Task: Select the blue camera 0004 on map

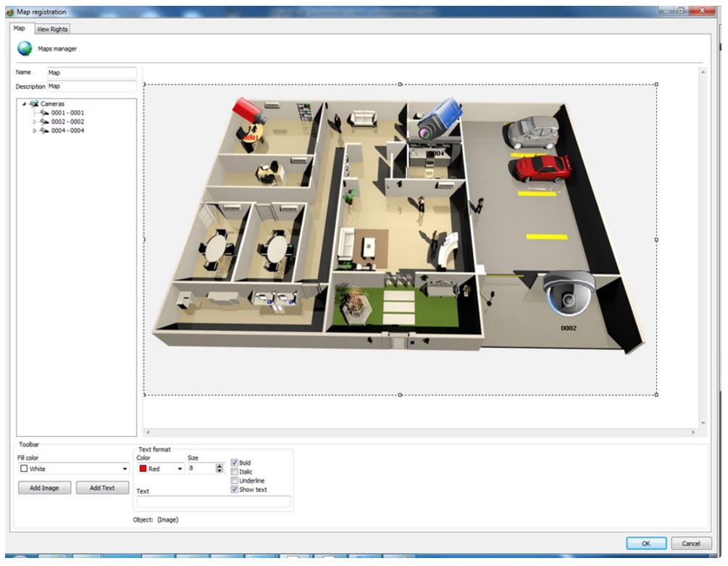Action: coord(439,118)
